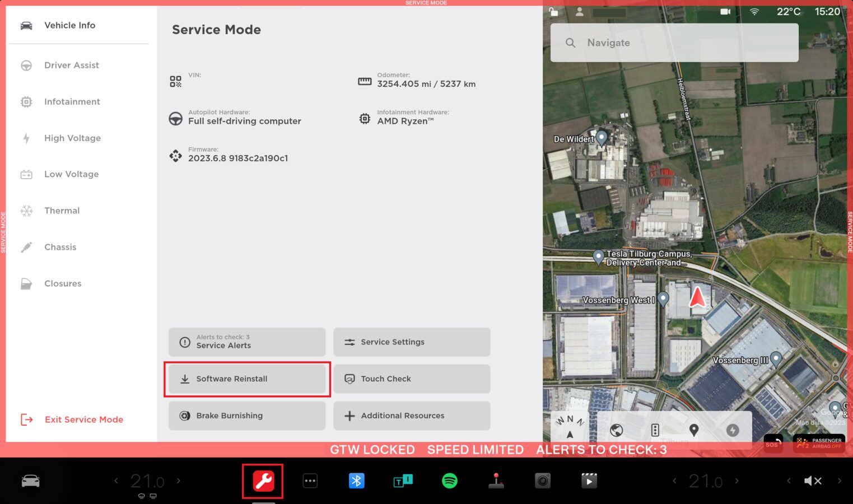Decrease driver temperature with left arrow
The image size is (853, 504).
116,480
